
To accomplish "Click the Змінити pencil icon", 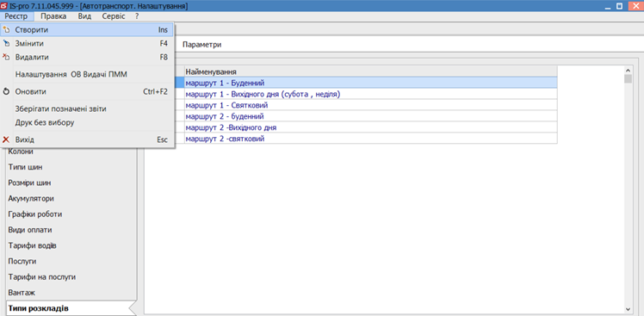I will [6, 44].
